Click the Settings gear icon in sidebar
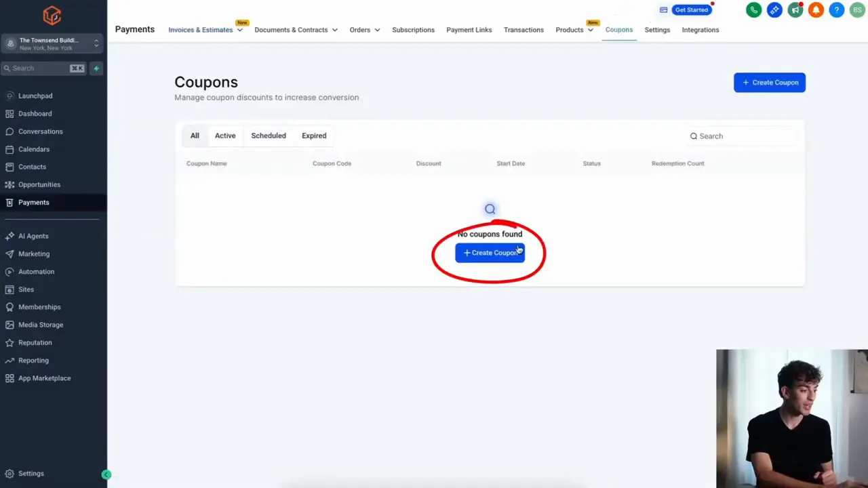This screenshot has height=488, width=868. [9, 474]
